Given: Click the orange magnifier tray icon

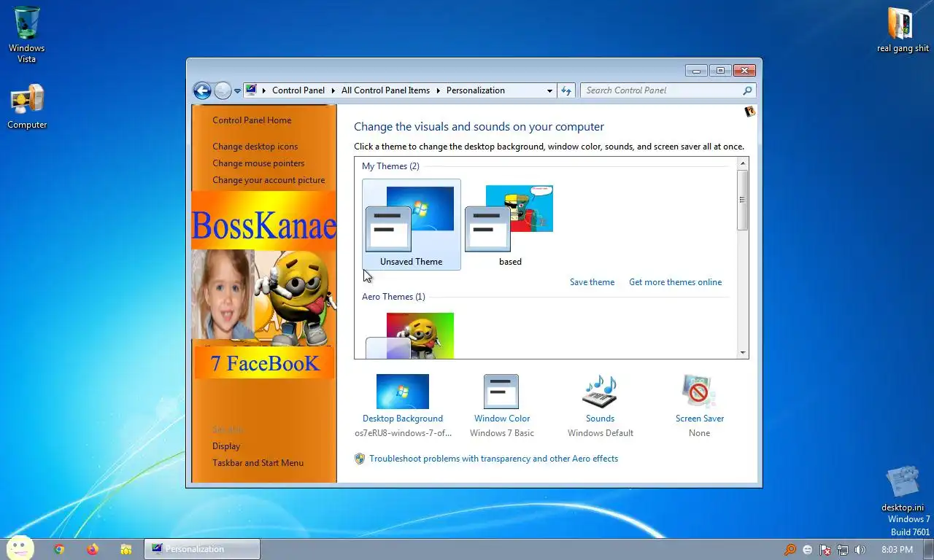Looking at the screenshot, I should (790, 550).
